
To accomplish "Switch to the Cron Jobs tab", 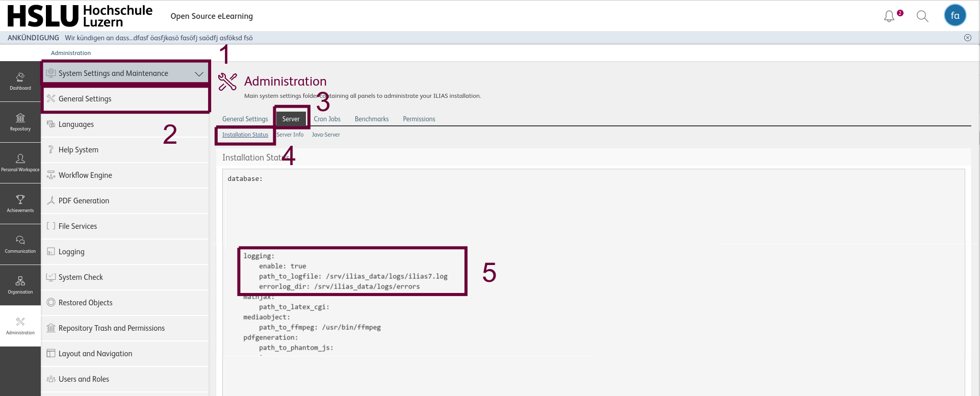I will 327,119.
